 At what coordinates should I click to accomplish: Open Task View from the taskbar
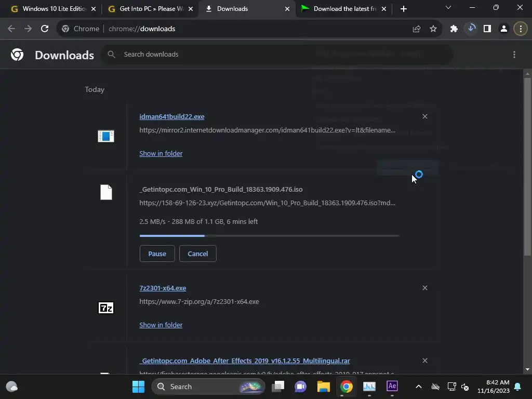pos(278,387)
